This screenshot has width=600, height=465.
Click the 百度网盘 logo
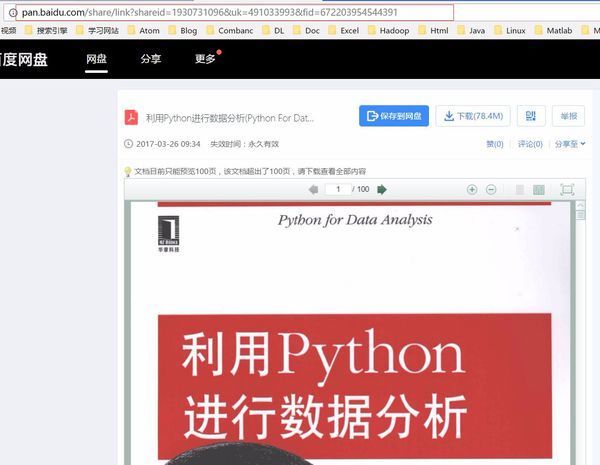(x=24, y=59)
